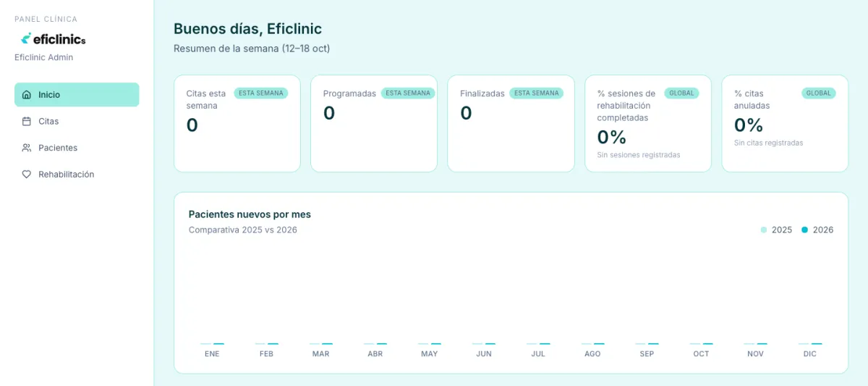Click the ENE label on chart axis
The height and width of the screenshot is (386, 868).
pos(212,354)
